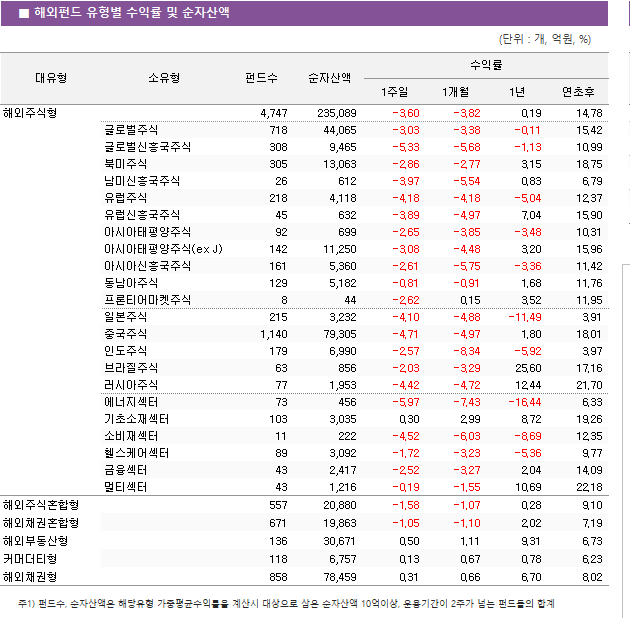Select the 북미주식 row label
The width and height of the screenshot is (631, 619).
[126, 164]
